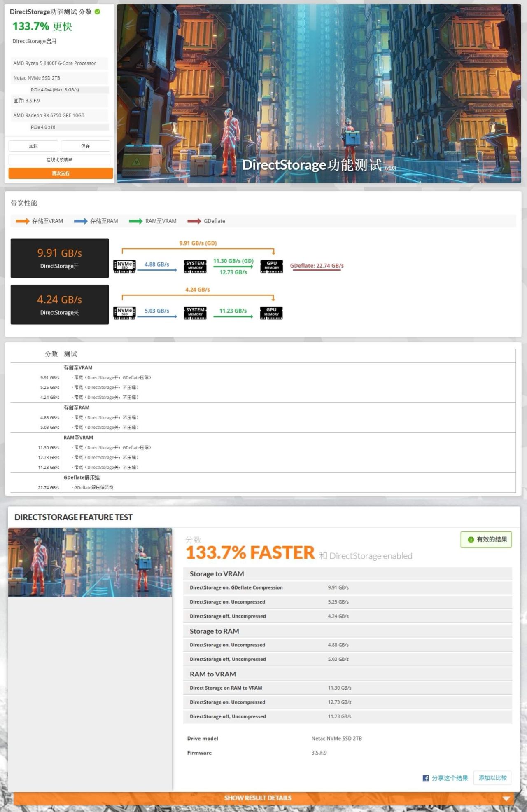The image size is (527, 812).
Task: Click the NVMe SSD icon in DirectStorage关 row
Action: click(x=124, y=313)
